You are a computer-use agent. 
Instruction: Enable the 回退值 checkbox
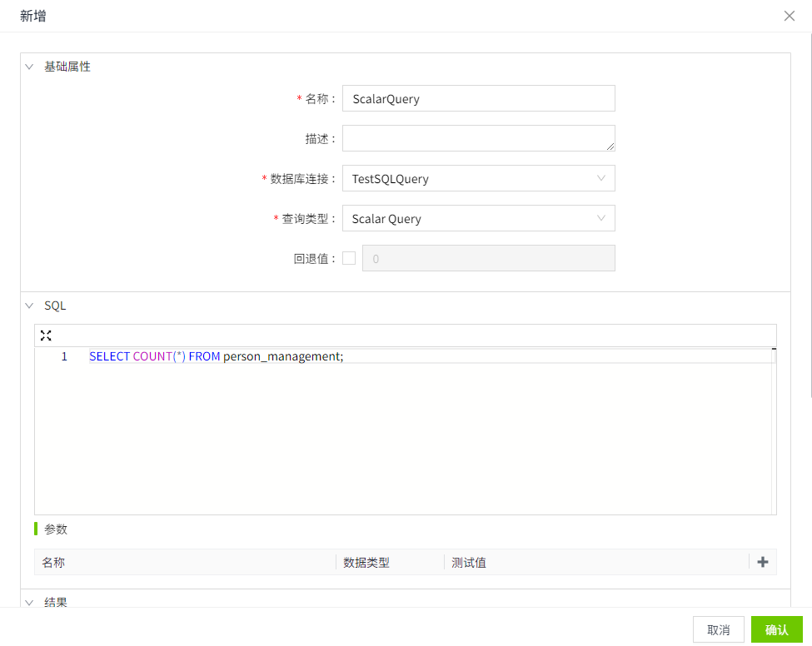[x=349, y=258]
